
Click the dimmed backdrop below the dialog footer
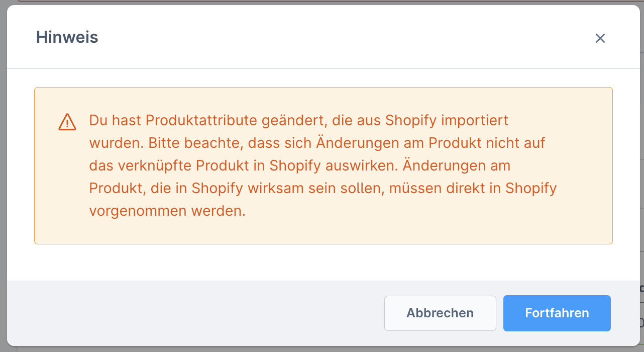(321, 349)
